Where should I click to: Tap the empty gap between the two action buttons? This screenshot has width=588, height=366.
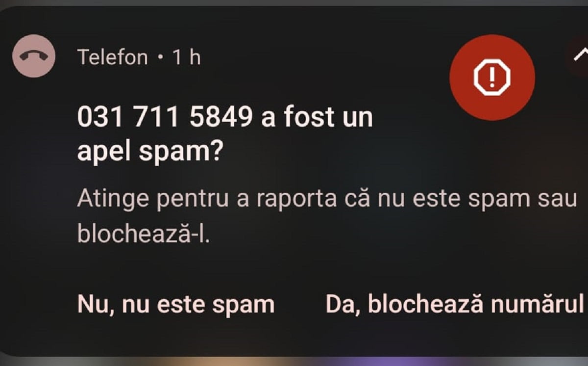300,304
